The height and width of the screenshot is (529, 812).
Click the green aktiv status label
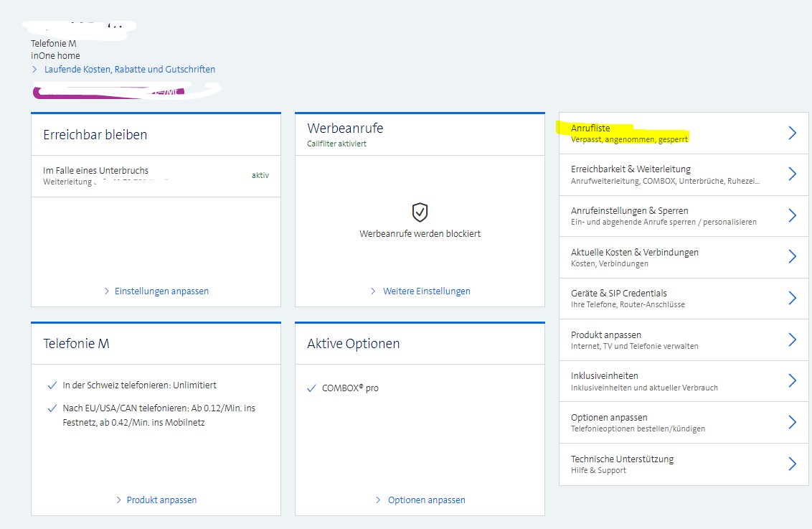click(260, 175)
